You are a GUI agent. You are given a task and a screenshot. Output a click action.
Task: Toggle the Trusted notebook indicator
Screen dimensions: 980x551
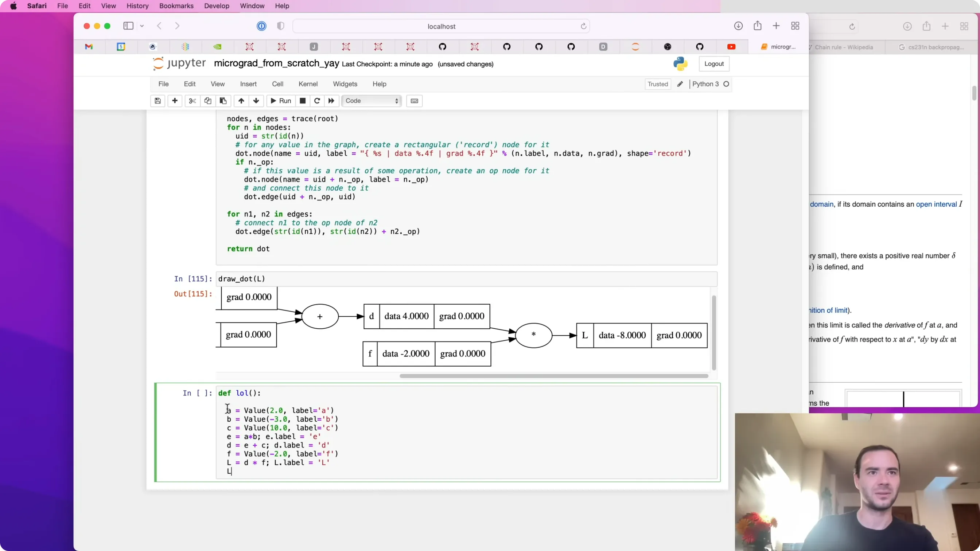coord(658,84)
